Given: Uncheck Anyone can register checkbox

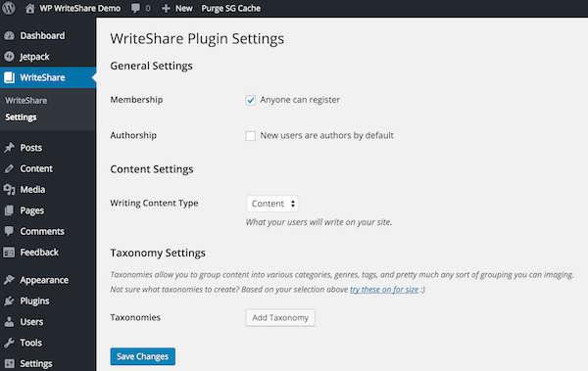Looking at the screenshot, I should [x=251, y=100].
